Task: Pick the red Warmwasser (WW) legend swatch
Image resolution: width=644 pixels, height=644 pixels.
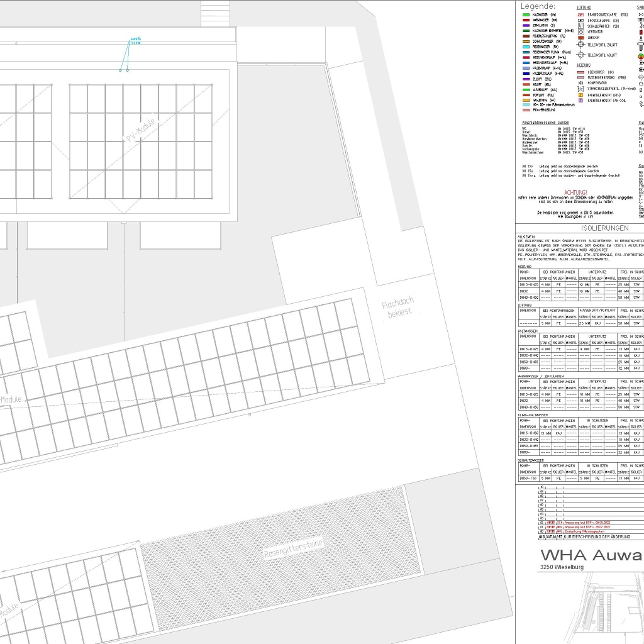Action: pyautogui.click(x=526, y=20)
